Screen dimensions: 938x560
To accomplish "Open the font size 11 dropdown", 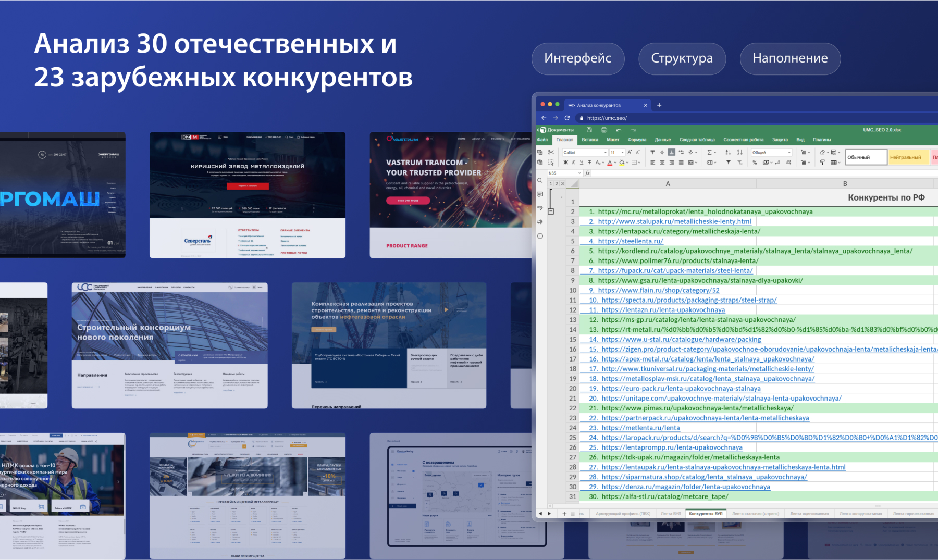I will (623, 153).
